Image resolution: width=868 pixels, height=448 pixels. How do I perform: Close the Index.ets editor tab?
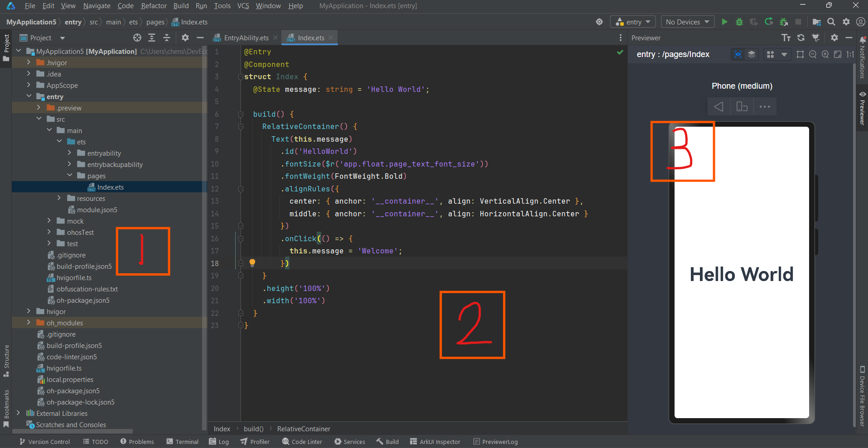[x=331, y=38]
